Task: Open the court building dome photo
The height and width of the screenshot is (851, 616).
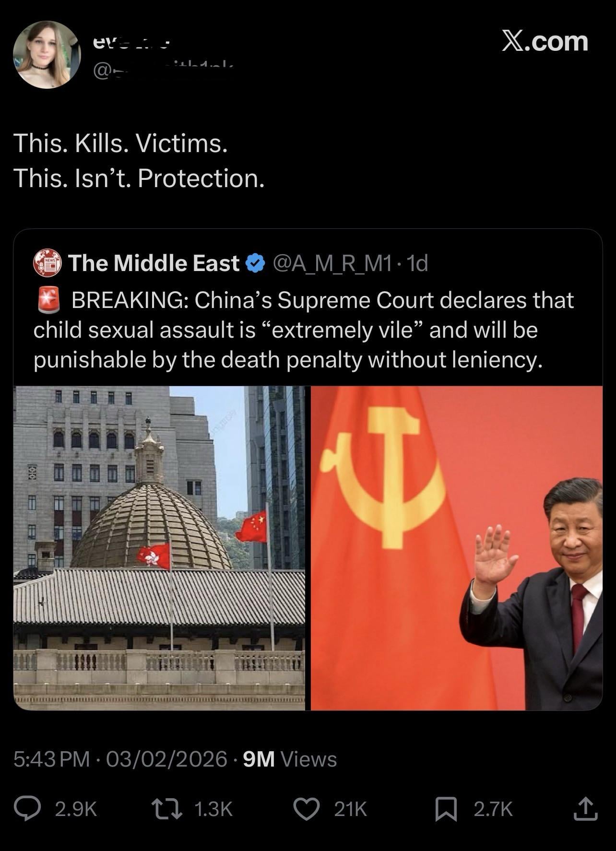Action: point(159,548)
